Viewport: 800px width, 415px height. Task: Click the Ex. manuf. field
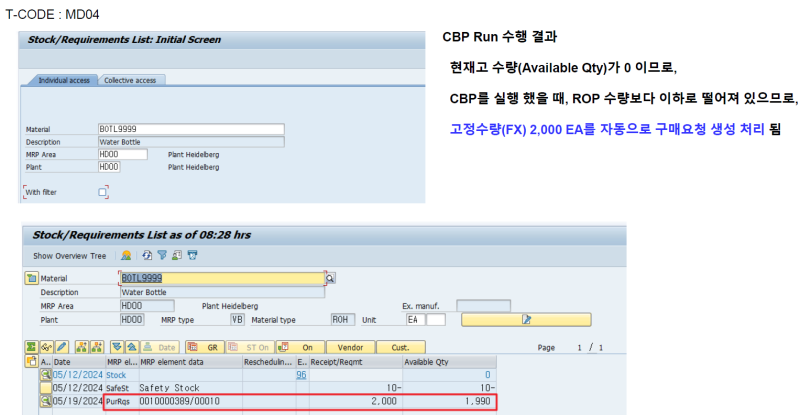tap(483, 306)
